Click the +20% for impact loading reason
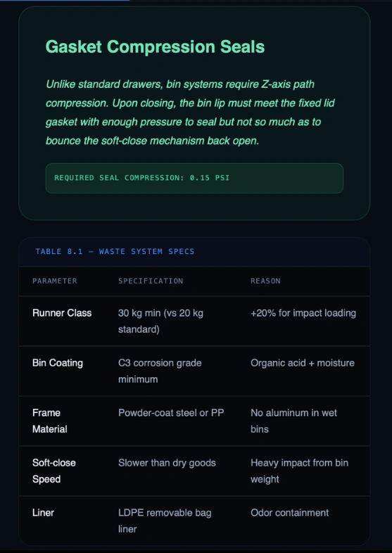Viewport: 392px width, 553px height. (303, 313)
